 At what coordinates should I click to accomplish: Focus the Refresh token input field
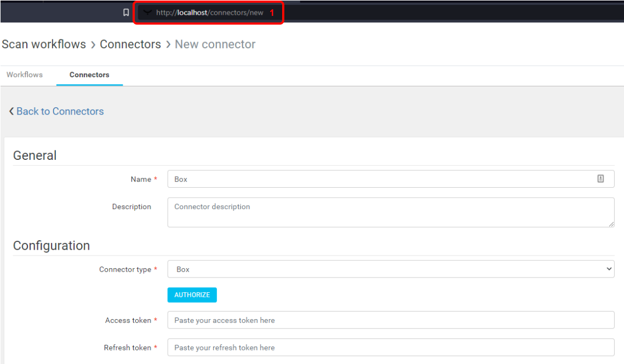coord(391,348)
